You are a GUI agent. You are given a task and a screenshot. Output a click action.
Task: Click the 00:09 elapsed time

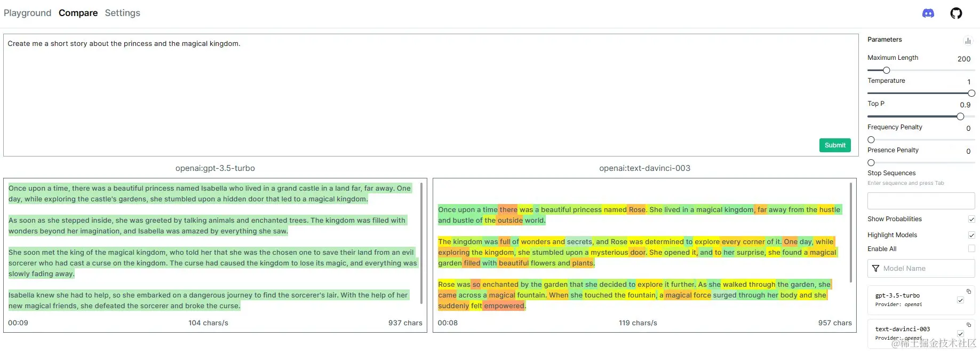coord(18,323)
